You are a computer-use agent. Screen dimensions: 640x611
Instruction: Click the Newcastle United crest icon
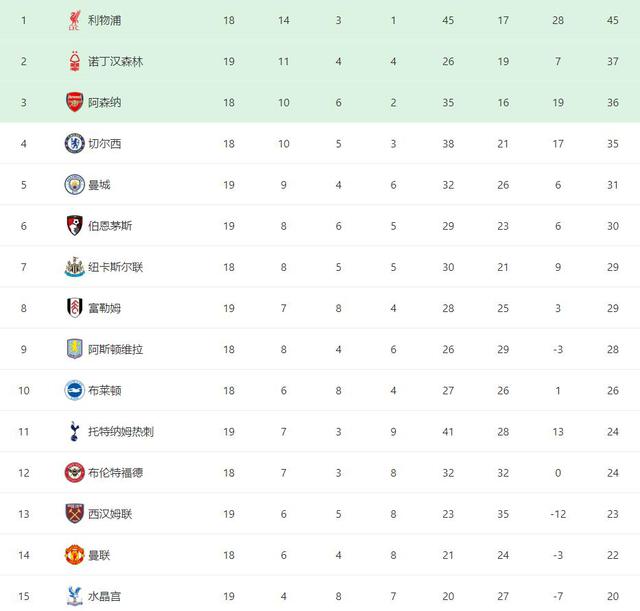pos(74,267)
